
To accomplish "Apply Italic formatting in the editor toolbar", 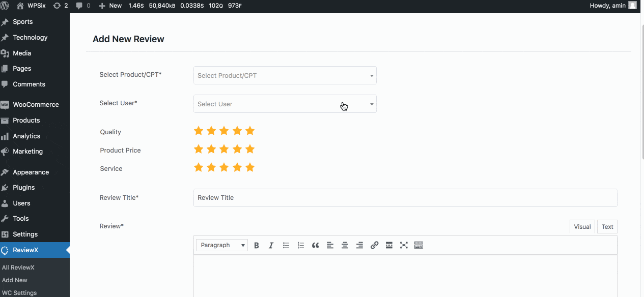I will click(x=271, y=245).
